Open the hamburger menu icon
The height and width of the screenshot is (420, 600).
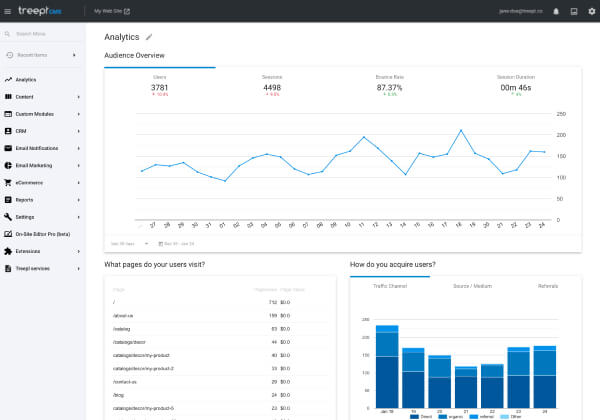[7, 11]
